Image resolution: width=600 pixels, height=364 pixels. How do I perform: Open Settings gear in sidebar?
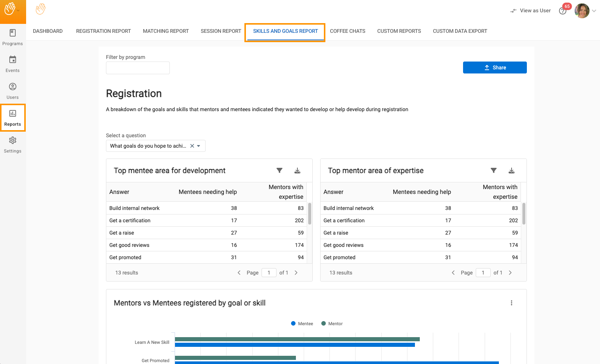(x=13, y=145)
